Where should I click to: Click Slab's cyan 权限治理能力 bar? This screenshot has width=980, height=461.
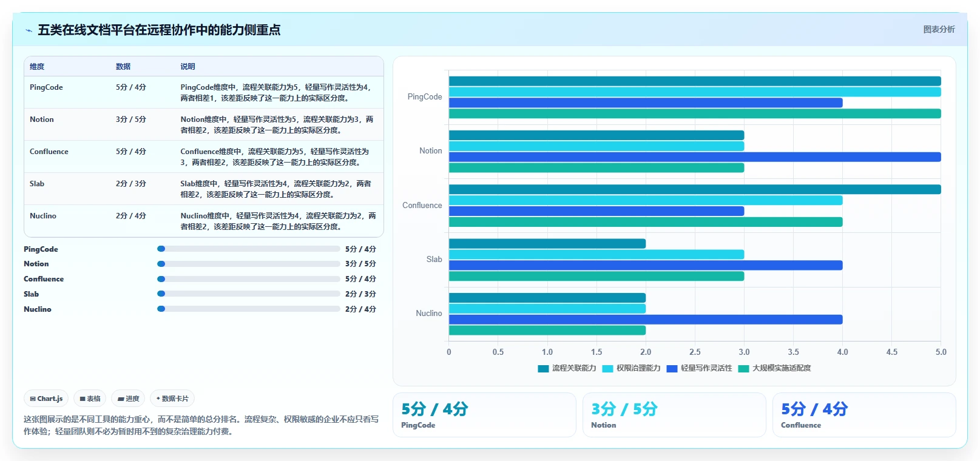(x=596, y=255)
